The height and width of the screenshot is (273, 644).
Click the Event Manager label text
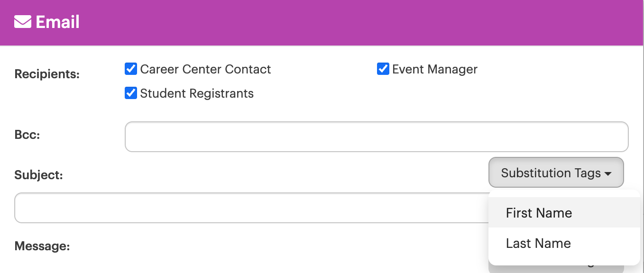coord(435,69)
